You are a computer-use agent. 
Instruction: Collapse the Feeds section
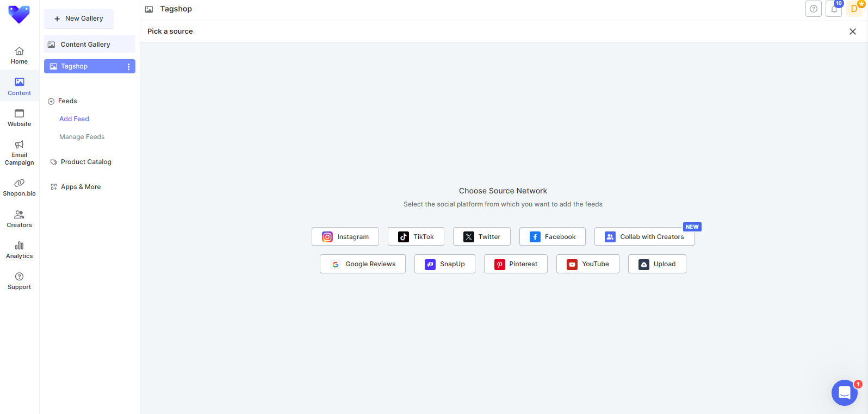(51, 102)
